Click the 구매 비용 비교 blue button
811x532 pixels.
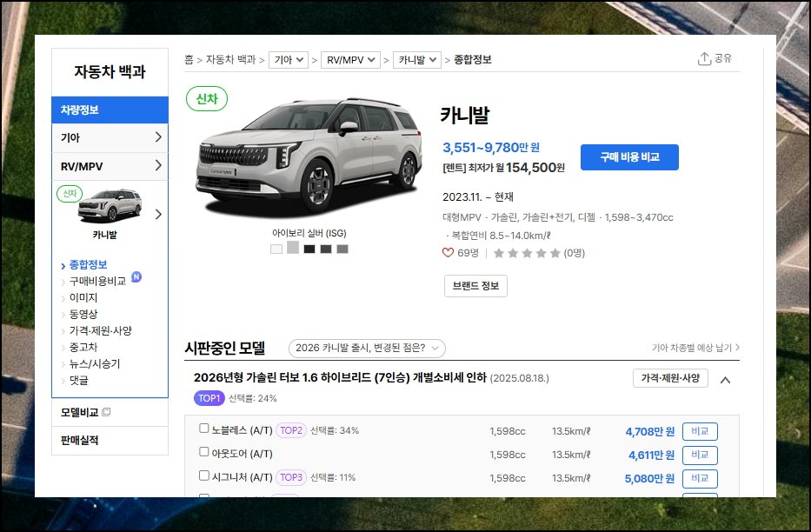629,157
